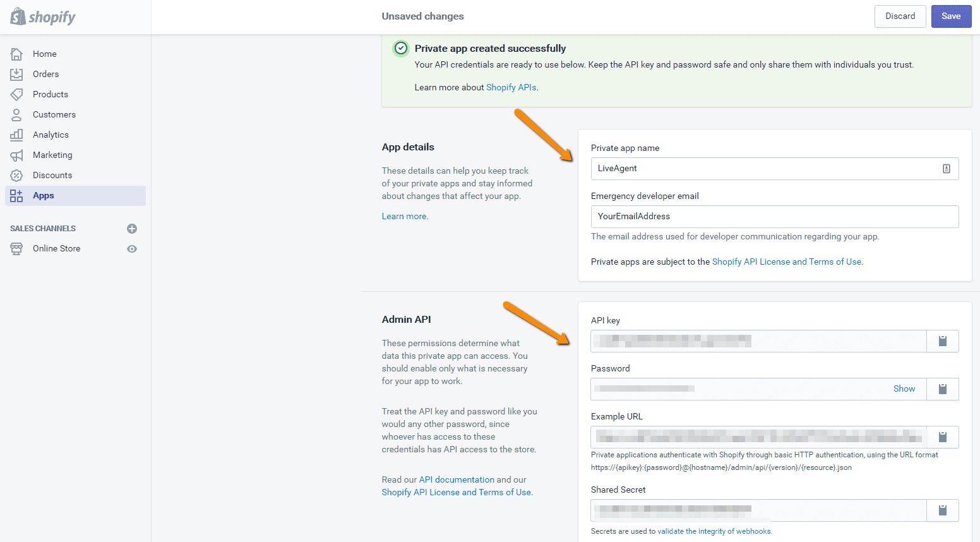Select the Orders icon
Image resolution: width=980 pixels, height=542 pixels.
(x=17, y=74)
